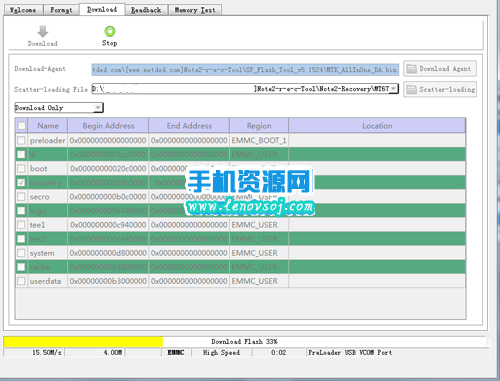This screenshot has height=381, width=500.
Task: Switch to the Format tab
Action: [61, 10]
